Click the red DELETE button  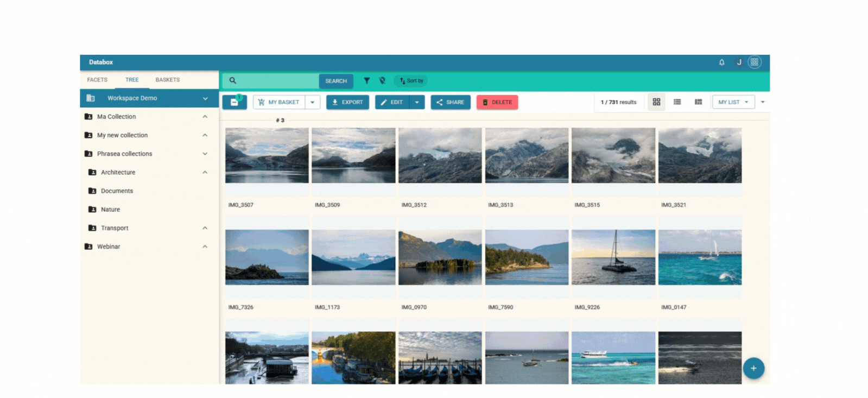coord(497,102)
